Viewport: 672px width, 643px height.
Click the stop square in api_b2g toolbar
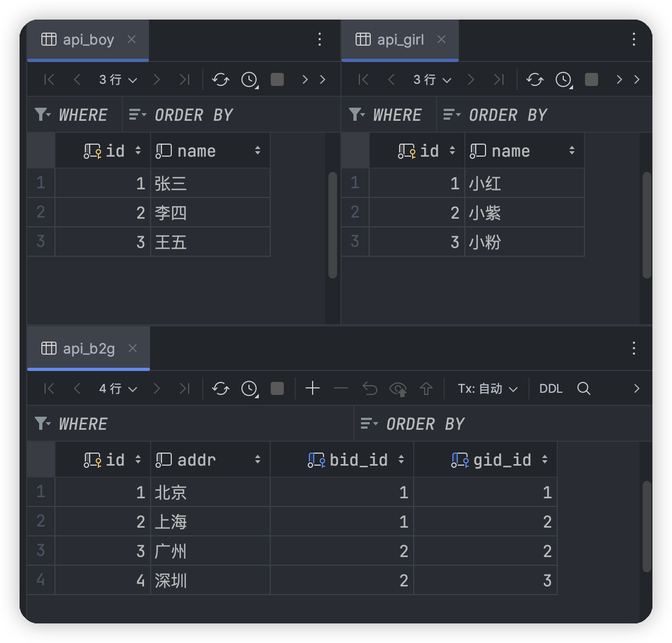click(x=277, y=388)
